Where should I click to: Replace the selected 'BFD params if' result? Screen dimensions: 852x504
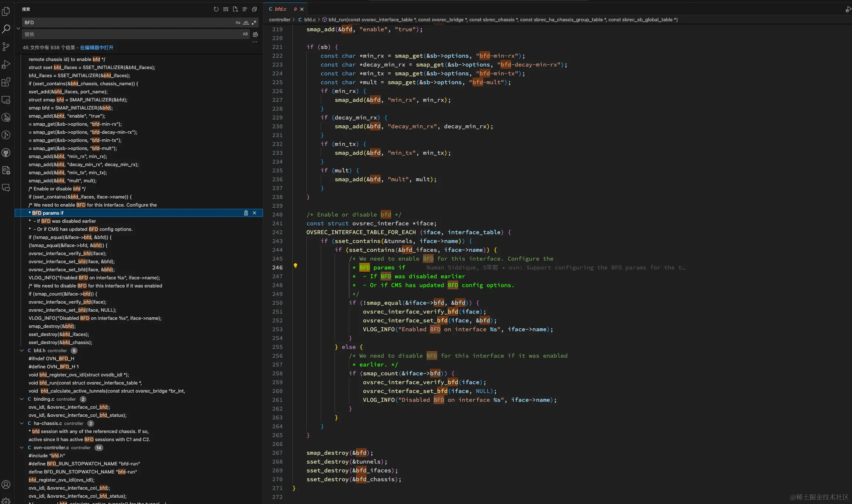246,213
